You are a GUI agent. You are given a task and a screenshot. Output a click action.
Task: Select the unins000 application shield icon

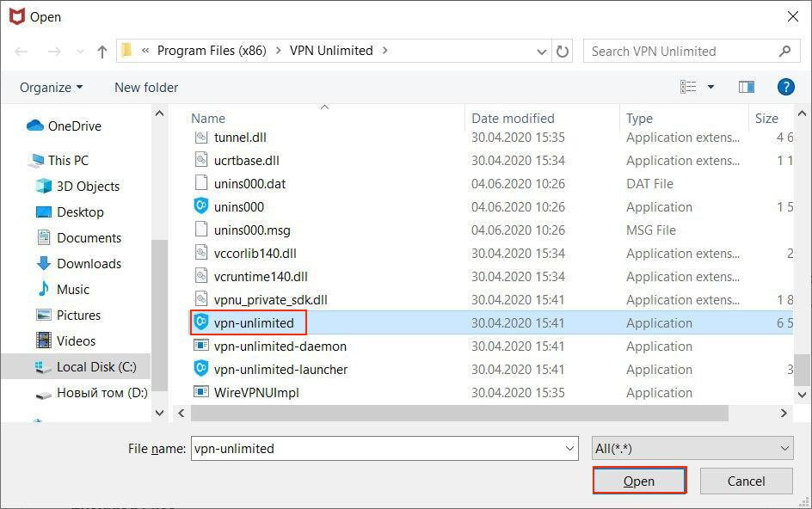(x=201, y=207)
